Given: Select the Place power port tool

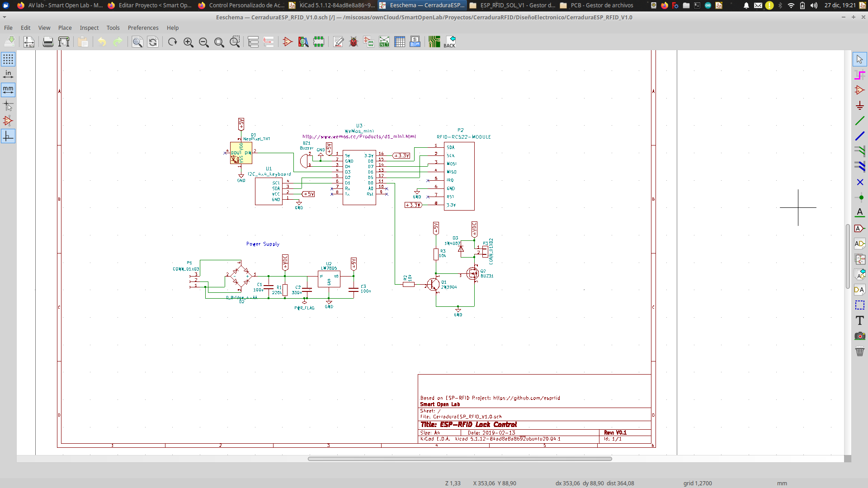Looking at the screenshot, I should 860,106.
